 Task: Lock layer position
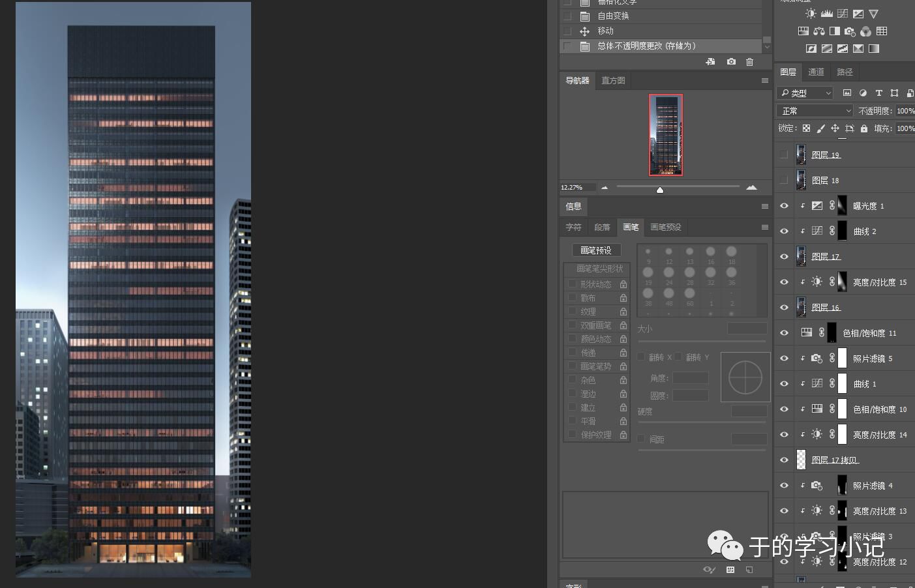click(835, 128)
